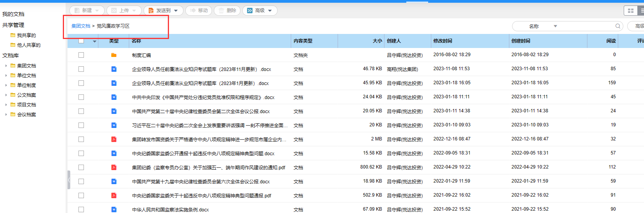Sort by the 修改时间 column header
The width and height of the screenshot is (644, 213).
click(443, 41)
